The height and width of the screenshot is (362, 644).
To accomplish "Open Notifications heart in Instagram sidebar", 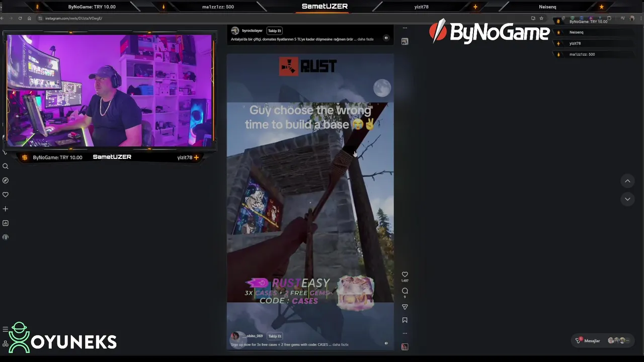I will (x=6, y=195).
